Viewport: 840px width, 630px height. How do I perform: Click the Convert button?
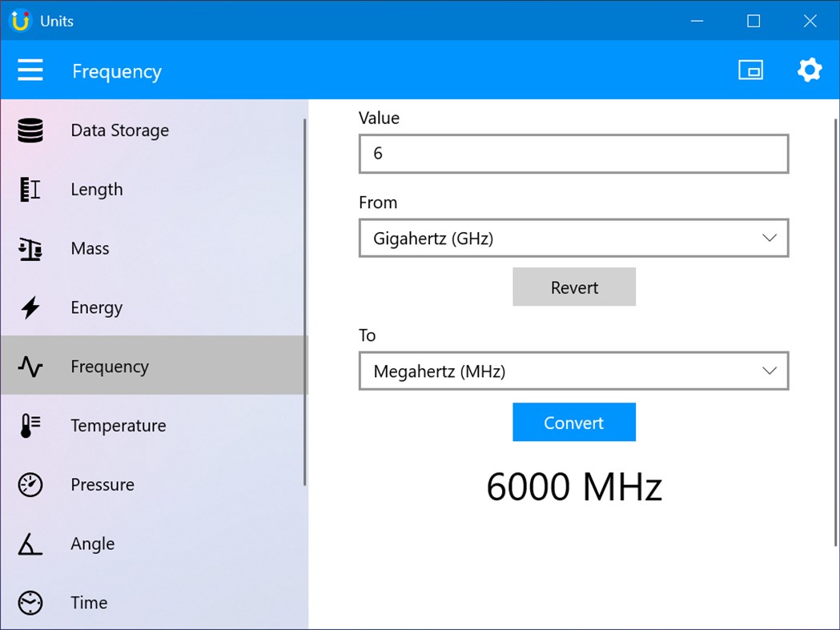[573, 422]
